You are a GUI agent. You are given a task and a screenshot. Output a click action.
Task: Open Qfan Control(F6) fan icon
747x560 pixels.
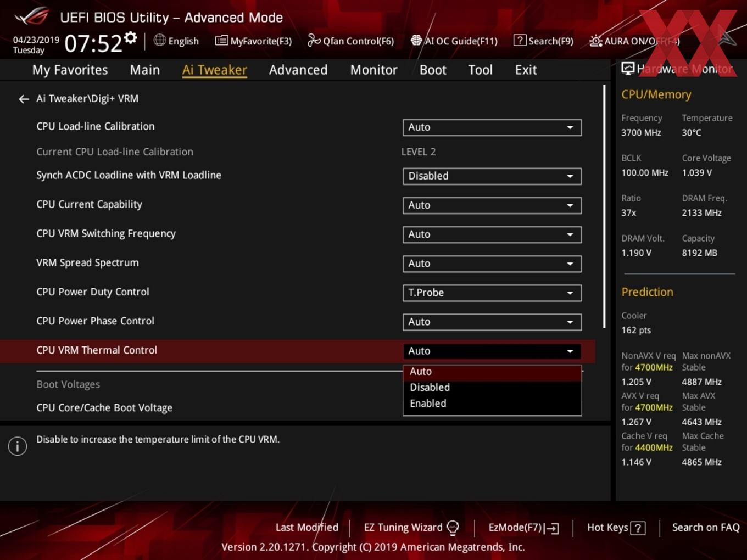coord(314,40)
